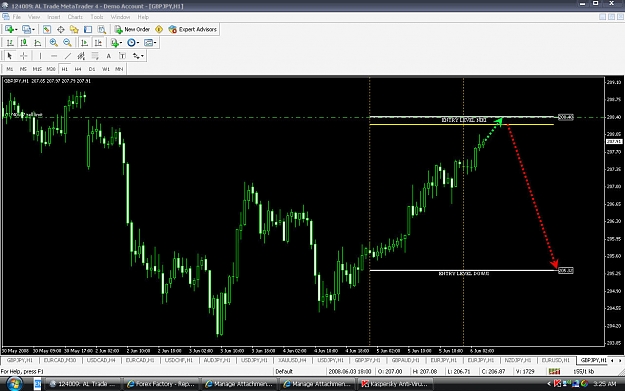Select the text label 'T' tool
Viewport: 625px width, 391px height.
[122, 56]
